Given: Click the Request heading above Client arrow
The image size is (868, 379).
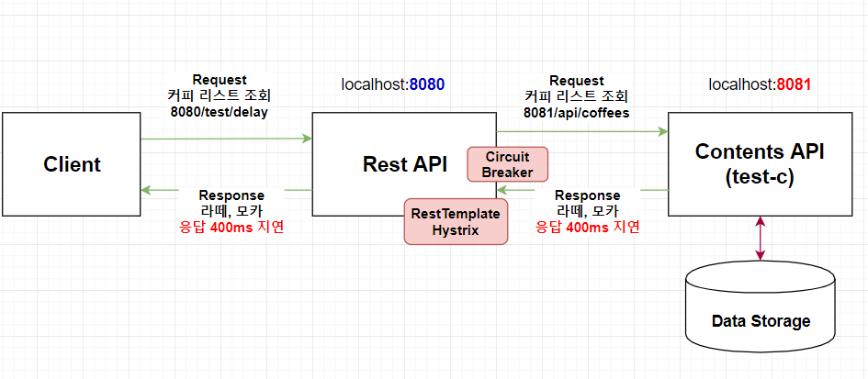Looking at the screenshot, I should [220, 80].
